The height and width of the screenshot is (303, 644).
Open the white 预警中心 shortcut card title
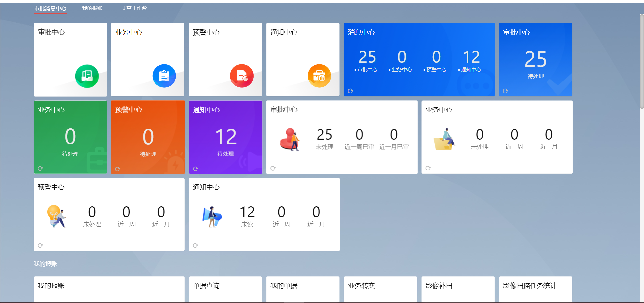tap(206, 32)
